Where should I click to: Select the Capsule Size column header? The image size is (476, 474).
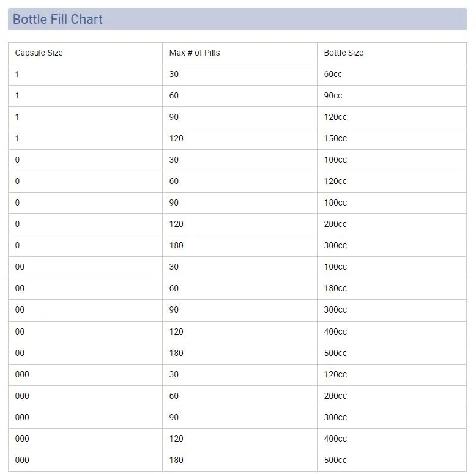[39, 53]
